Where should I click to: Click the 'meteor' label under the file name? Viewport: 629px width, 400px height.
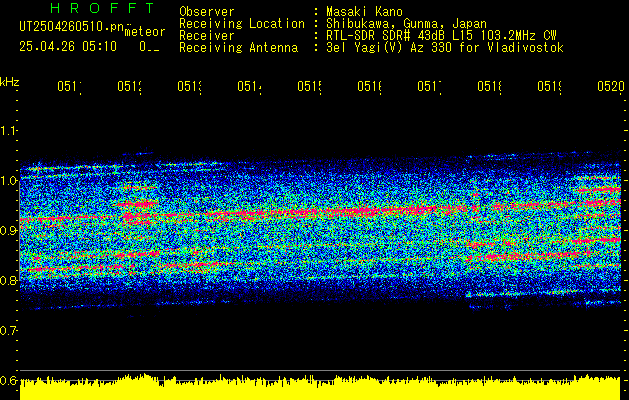tap(145, 32)
